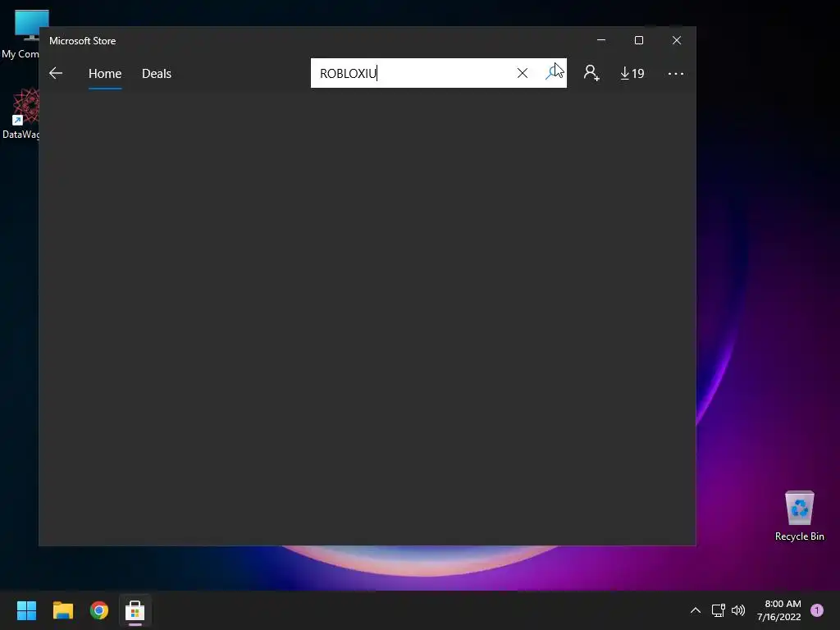Run search with the magnifier icon
The height and width of the screenshot is (630, 840).
click(x=552, y=73)
